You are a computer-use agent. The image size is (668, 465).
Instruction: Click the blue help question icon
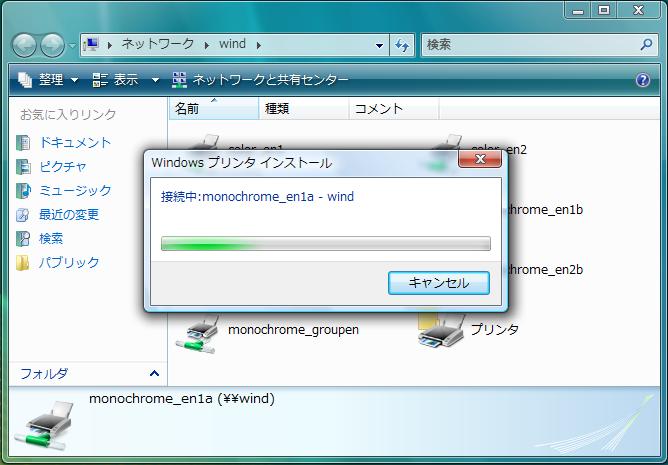(x=643, y=80)
